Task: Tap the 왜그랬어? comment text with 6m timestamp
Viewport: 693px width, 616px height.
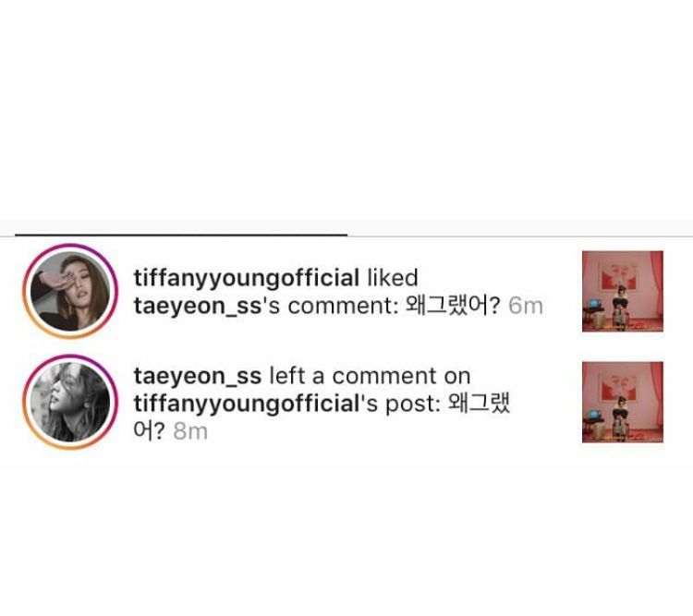Action: tap(453, 306)
